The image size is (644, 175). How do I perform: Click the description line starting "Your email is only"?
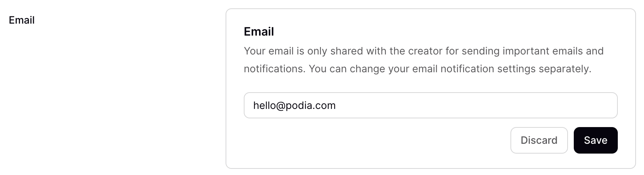(x=424, y=51)
